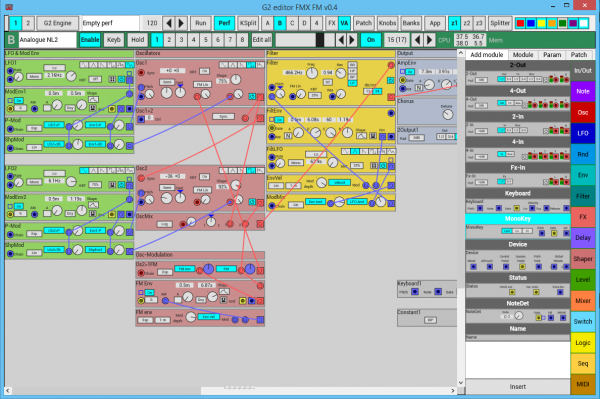Go to previous patch arrow beside 15 (17)
Screen dimensions: 600x399
tap(417, 40)
